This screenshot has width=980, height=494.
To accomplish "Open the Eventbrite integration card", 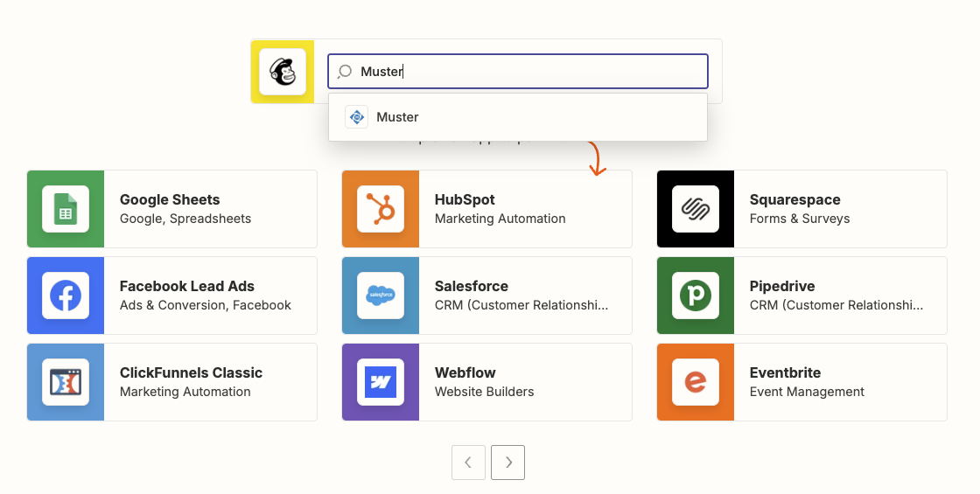I will click(x=801, y=382).
